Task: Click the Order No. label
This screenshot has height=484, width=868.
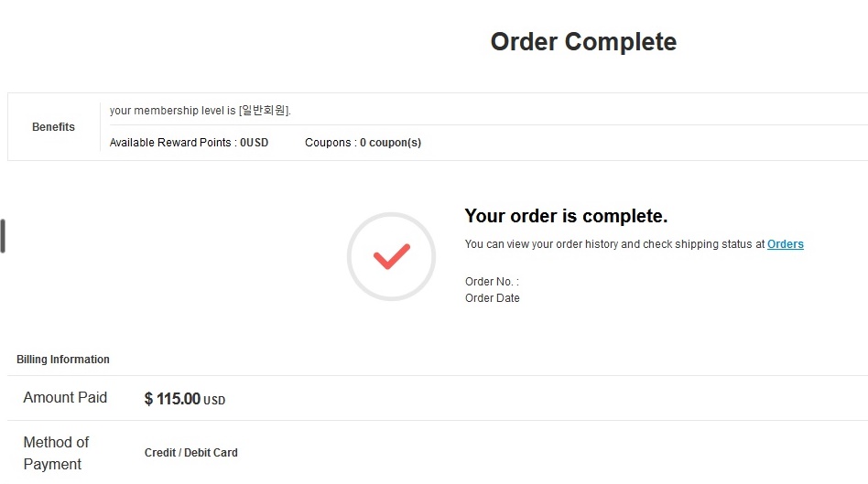Action: (x=492, y=282)
